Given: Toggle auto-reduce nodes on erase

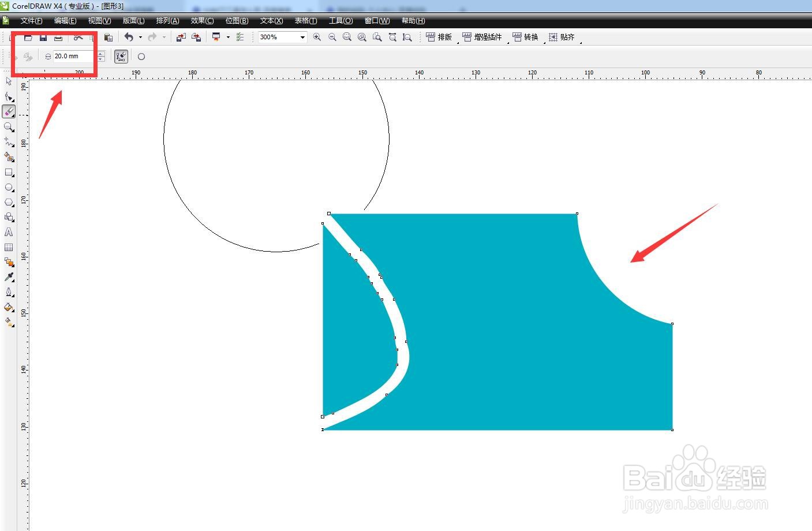Looking at the screenshot, I should [x=121, y=56].
